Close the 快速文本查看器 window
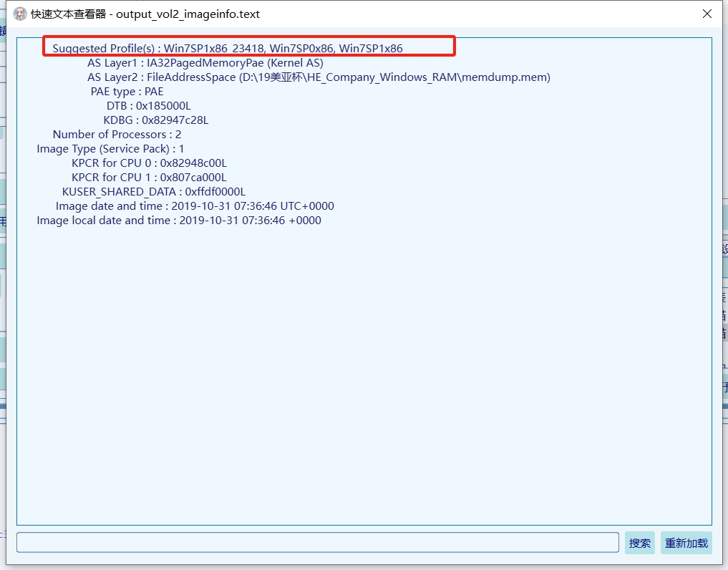The height and width of the screenshot is (570, 728). coord(707,14)
